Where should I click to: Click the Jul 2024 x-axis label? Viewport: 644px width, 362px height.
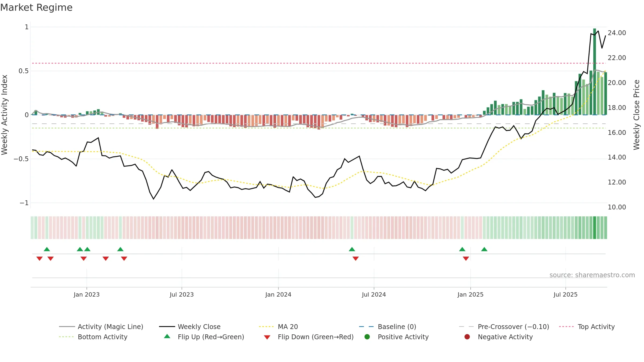click(374, 294)
